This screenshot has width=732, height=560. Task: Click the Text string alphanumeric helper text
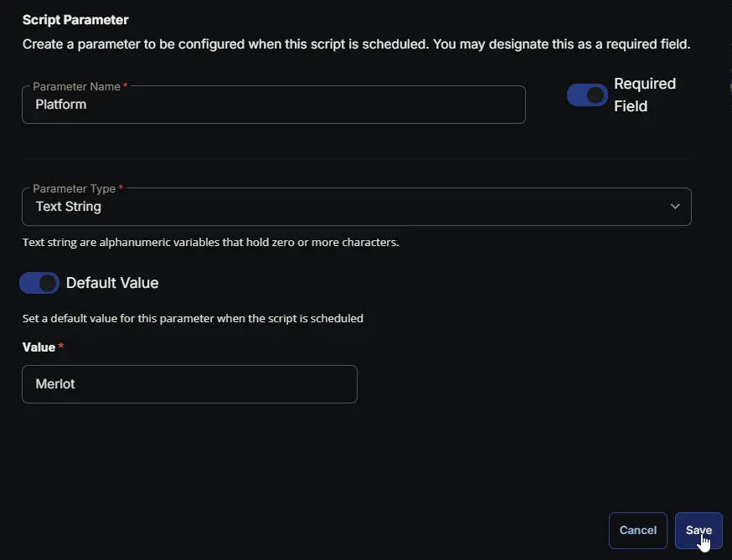point(210,243)
